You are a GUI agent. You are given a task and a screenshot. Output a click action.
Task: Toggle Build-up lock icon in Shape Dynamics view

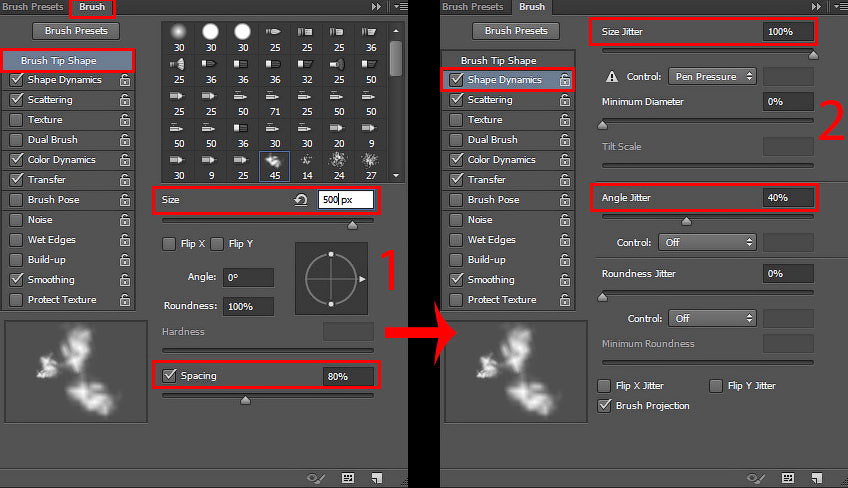565,260
